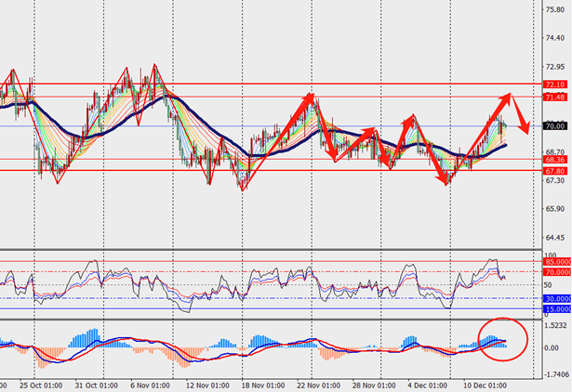Screen dimensions: 572x392
Task: Click the 67.30 price axis label
Action: pyautogui.click(x=555, y=181)
